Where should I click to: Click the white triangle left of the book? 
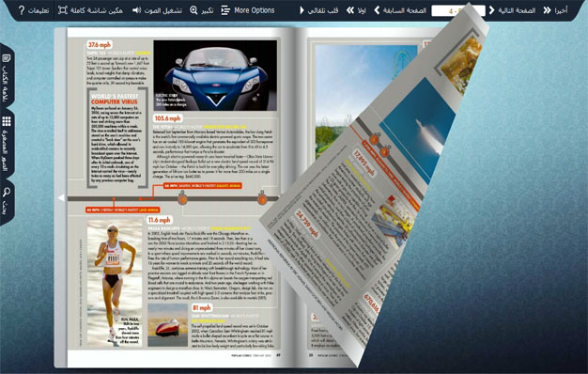pos(61,197)
